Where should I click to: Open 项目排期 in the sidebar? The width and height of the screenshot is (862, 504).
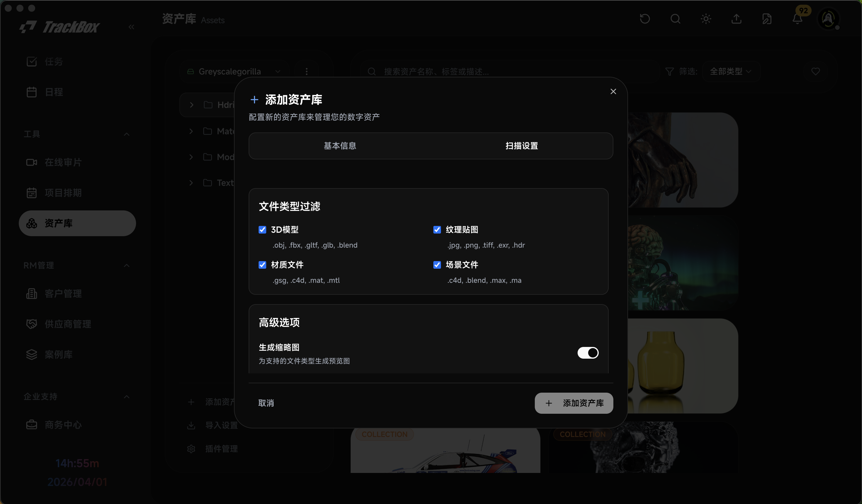77,193
